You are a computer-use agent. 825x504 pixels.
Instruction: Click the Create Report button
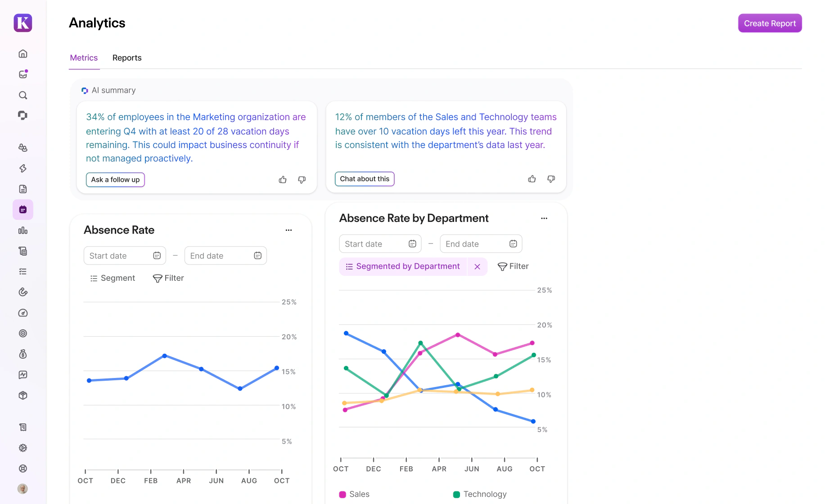coord(770,23)
